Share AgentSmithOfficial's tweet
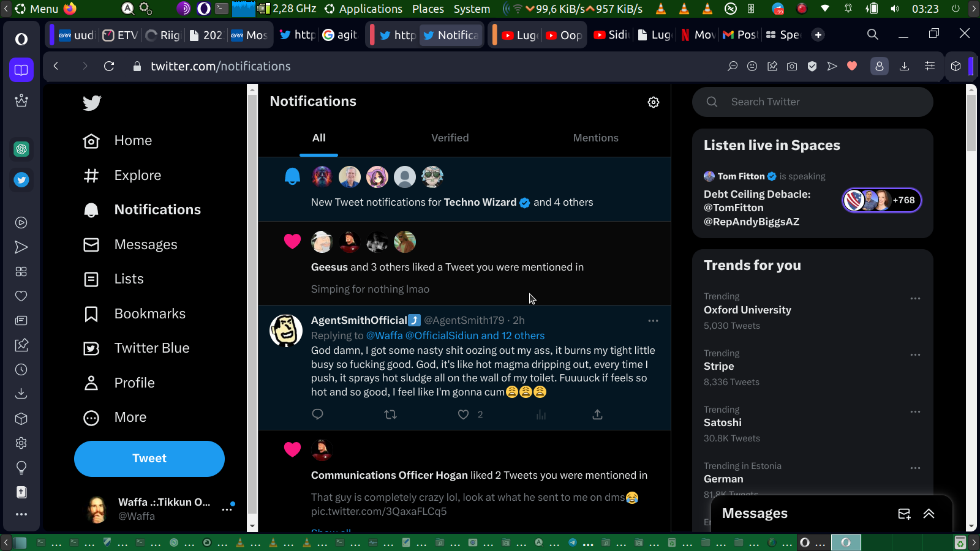This screenshot has height=551, width=980. click(598, 414)
